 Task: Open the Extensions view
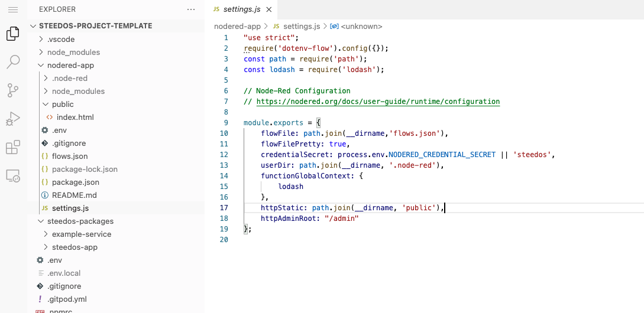(13, 147)
